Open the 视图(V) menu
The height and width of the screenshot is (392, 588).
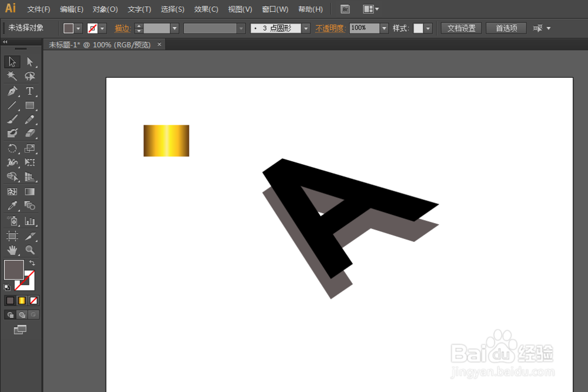tap(240, 9)
